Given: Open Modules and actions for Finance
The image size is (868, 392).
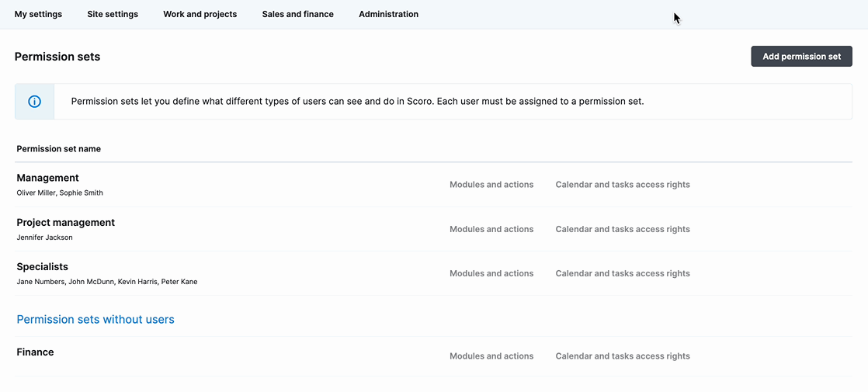Looking at the screenshot, I should pyautogui.click(x=491, y=356).
